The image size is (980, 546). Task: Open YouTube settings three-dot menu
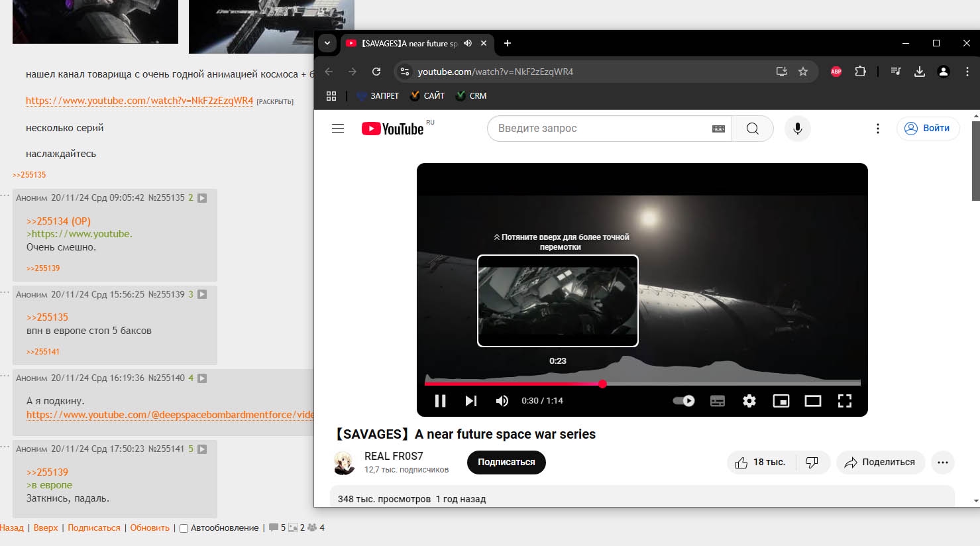(878, 129)
